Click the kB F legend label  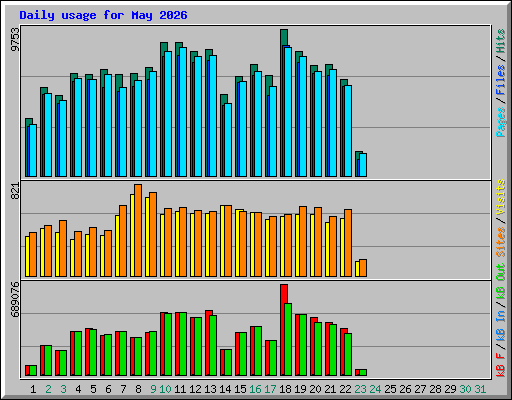[501, 365]
